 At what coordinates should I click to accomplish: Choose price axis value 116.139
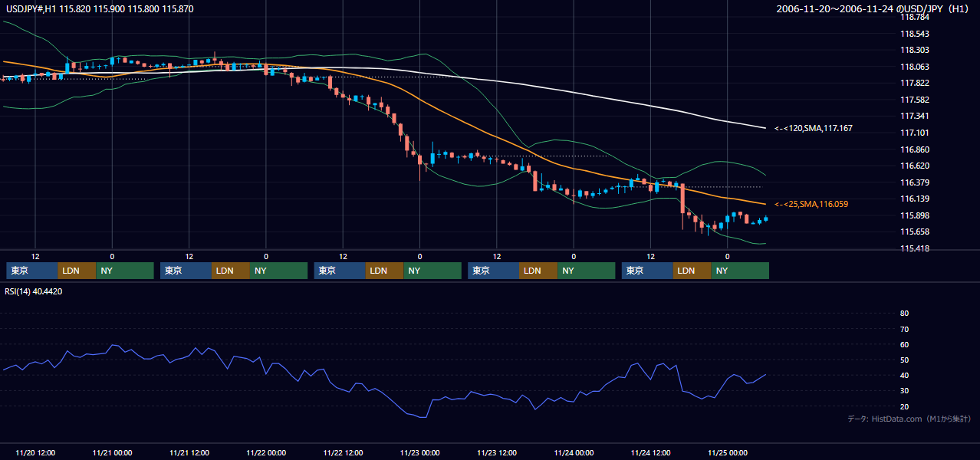pos(915,199)
